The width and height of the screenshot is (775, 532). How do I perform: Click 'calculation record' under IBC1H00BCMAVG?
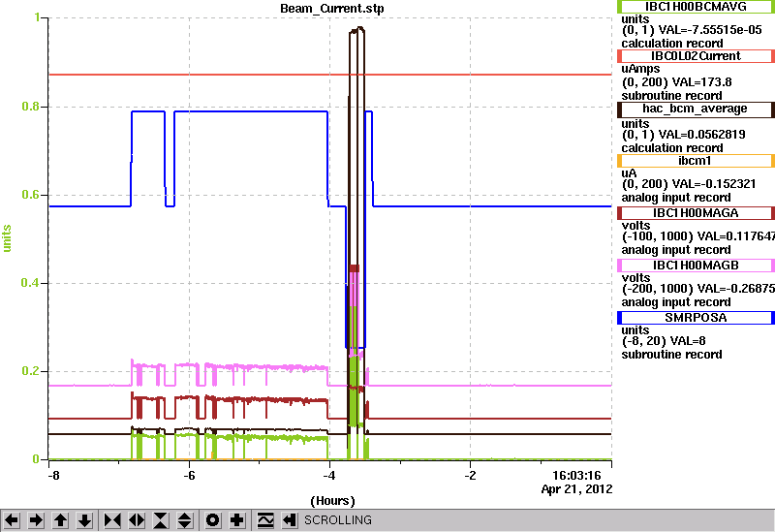[672, 44]
